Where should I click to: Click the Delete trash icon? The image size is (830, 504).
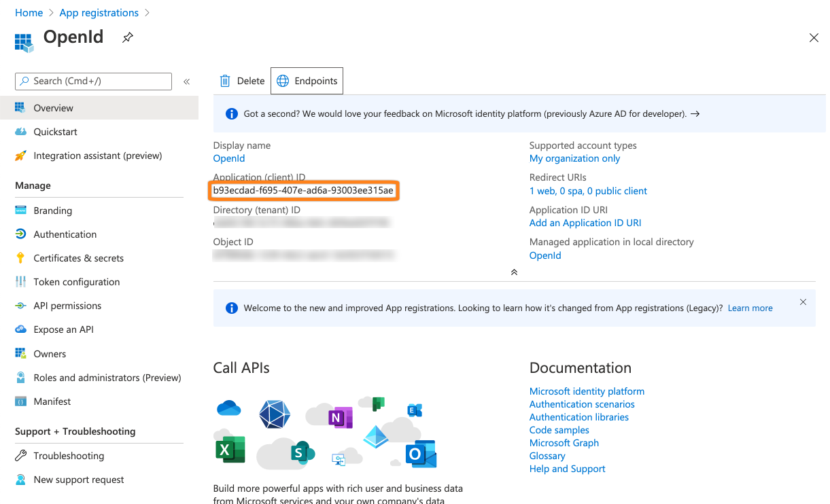(x=225, y=80)
